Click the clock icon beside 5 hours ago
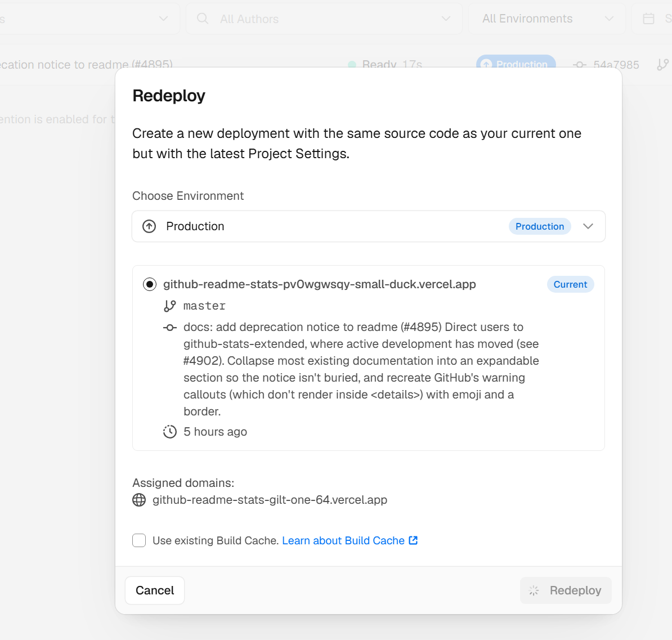The height and width of the screenshot is (640, 672). [170, 432]
